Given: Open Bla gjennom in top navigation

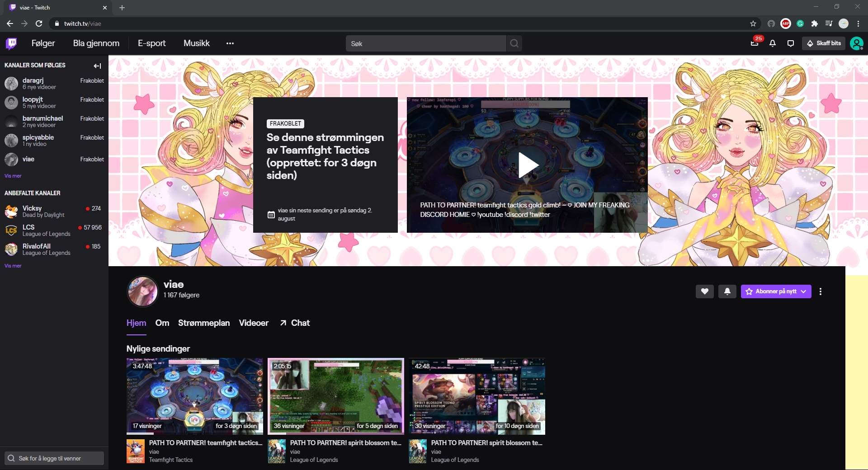Looking at the screenshot, I should [96, 43].
